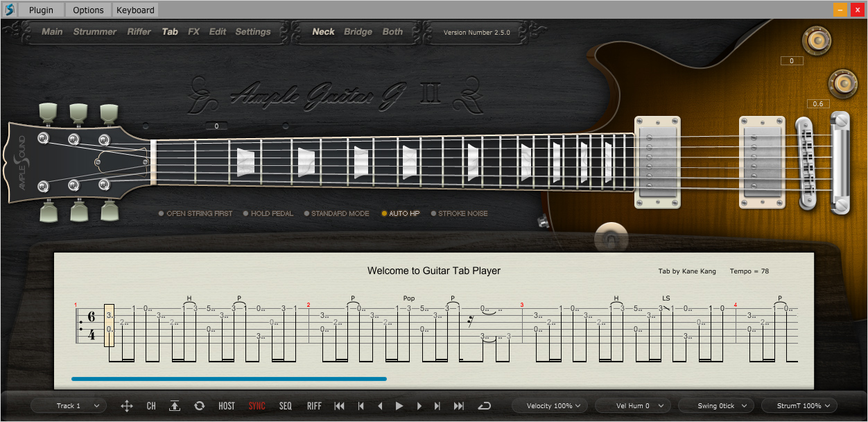868x422 pixels.
Task: Click red measure number 4 in tab
Action: coord(736,305)
